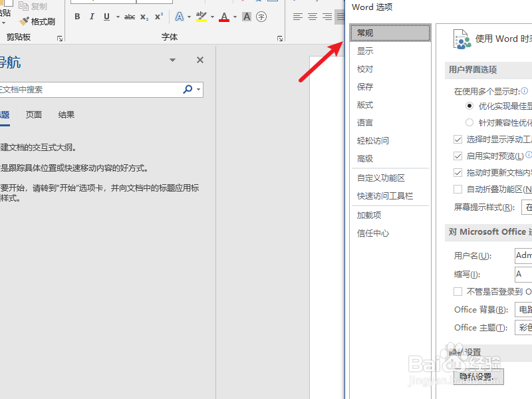Toggle bold formatting

point(77,17)
